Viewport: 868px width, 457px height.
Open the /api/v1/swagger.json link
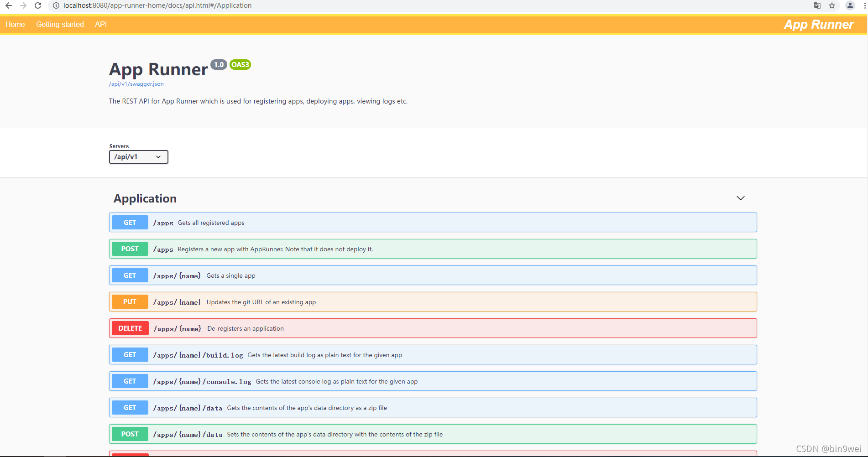coord(136,84)
